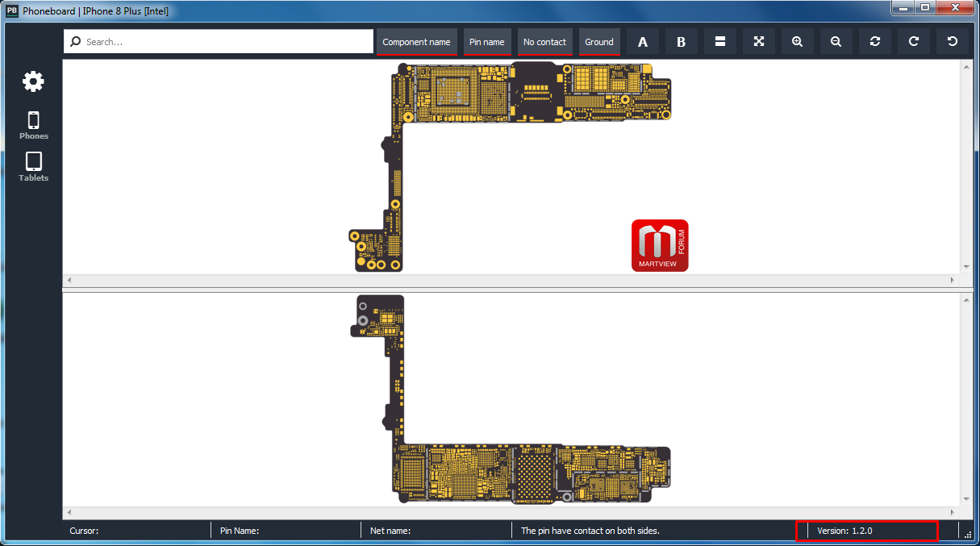Toggle No contact highlighting
Screen dimensions: 980x546
(545, 42)
